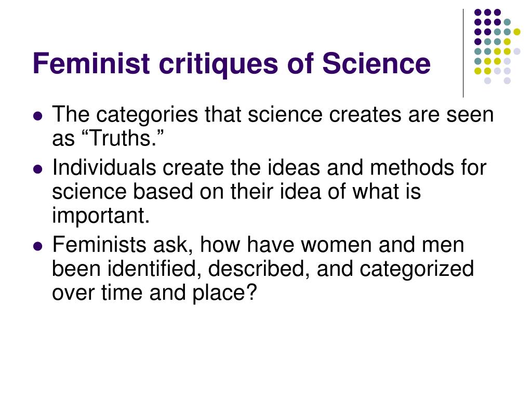Click the word "critiques" in the title
Viewport: 532px width, 399px height.
(x=219, y=64)
